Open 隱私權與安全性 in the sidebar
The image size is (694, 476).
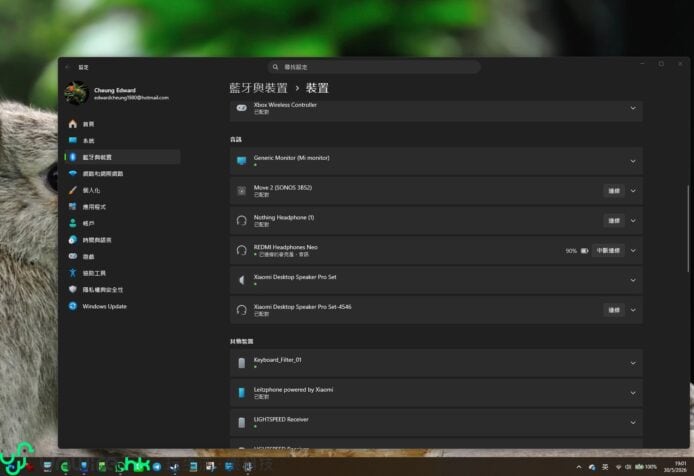(x=122, y=290)
